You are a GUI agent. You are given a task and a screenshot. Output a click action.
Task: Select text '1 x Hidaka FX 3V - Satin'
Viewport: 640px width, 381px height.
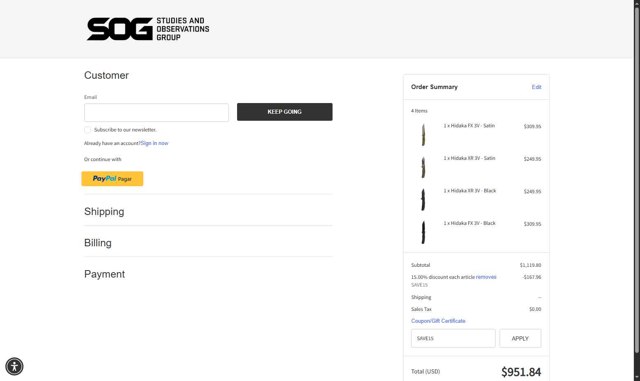(469, 126)
